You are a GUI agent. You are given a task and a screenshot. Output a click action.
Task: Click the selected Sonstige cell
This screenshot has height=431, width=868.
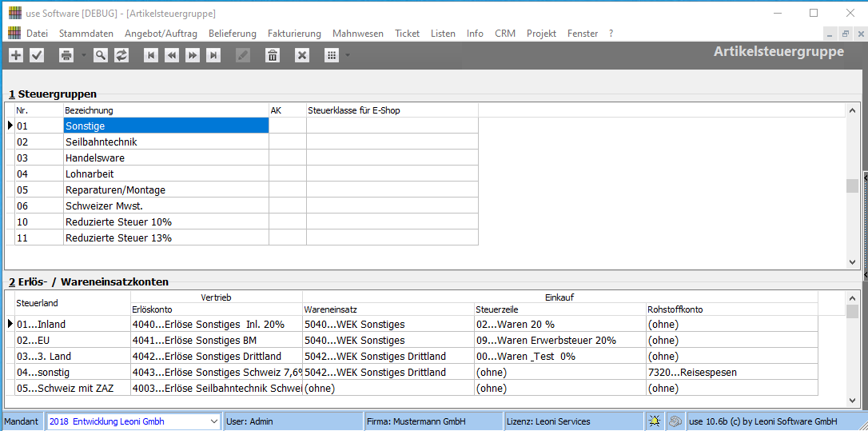166,126
